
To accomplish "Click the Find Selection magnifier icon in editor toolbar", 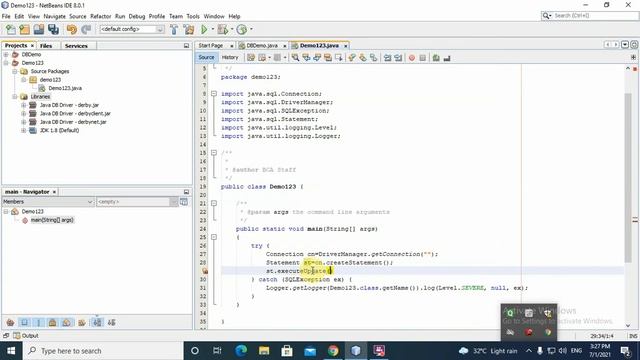I will (x=295, y=58).
